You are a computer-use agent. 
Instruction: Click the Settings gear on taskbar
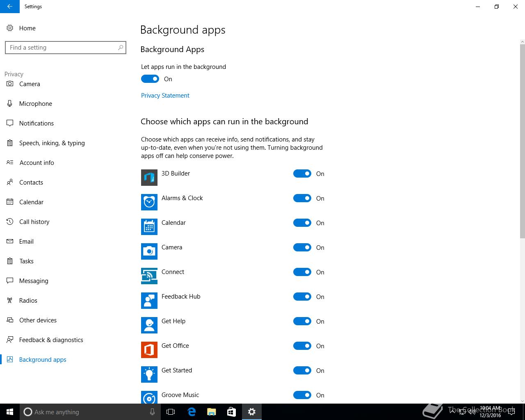252,412
